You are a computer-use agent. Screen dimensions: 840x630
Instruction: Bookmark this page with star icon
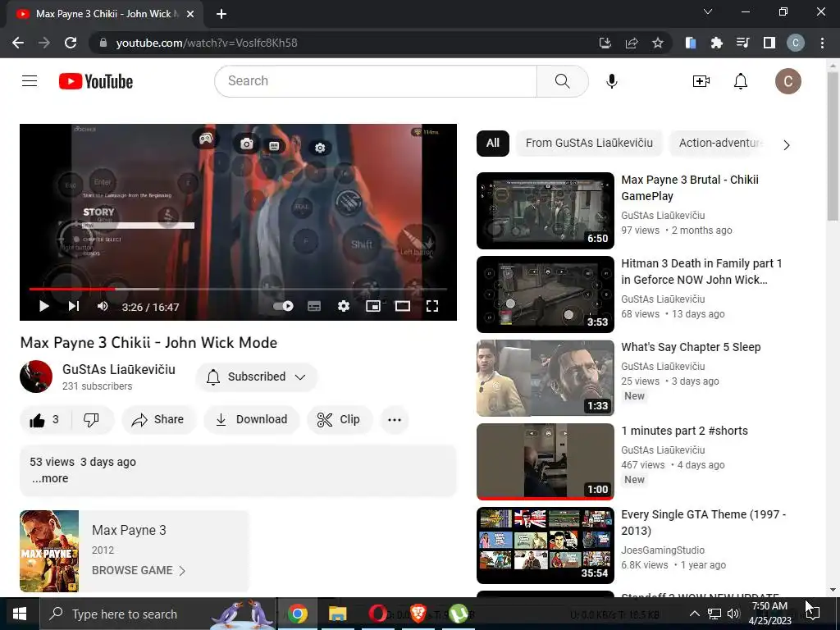pos(658,43)
